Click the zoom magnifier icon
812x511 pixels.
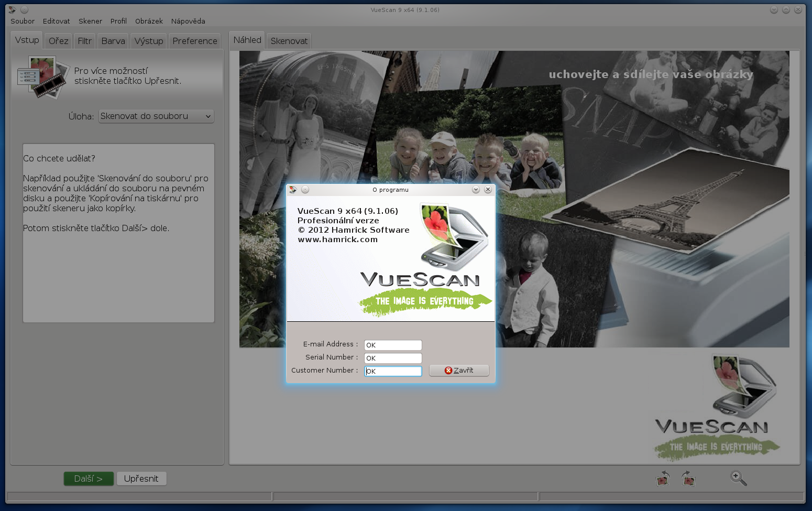pos(739,478)
